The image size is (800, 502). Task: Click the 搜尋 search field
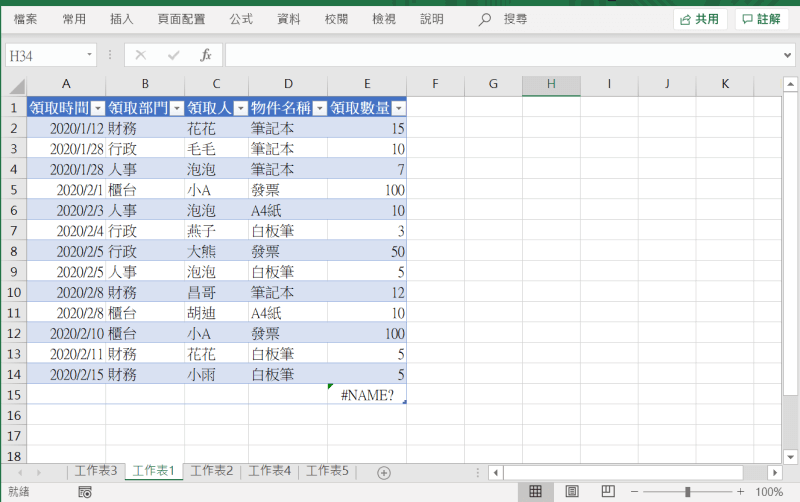515,19
